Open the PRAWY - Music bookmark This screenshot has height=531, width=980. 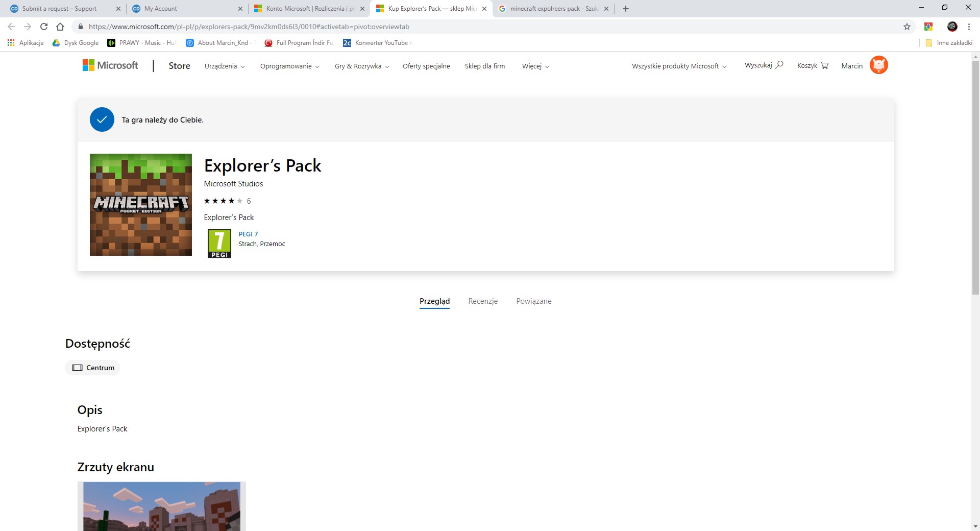(141, 43)
